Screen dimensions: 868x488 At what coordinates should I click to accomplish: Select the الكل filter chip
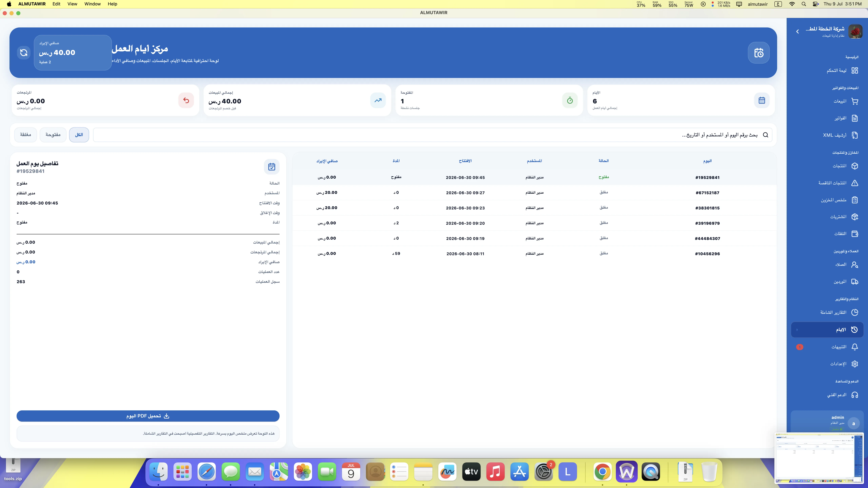79,135
